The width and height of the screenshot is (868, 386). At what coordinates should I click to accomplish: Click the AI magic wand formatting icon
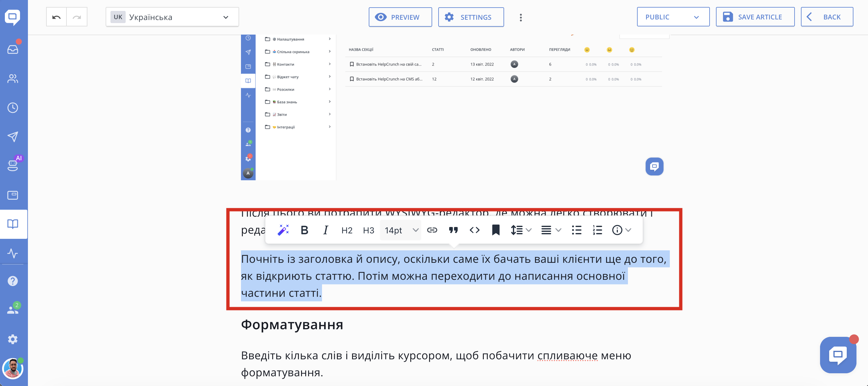coord(283,230)
